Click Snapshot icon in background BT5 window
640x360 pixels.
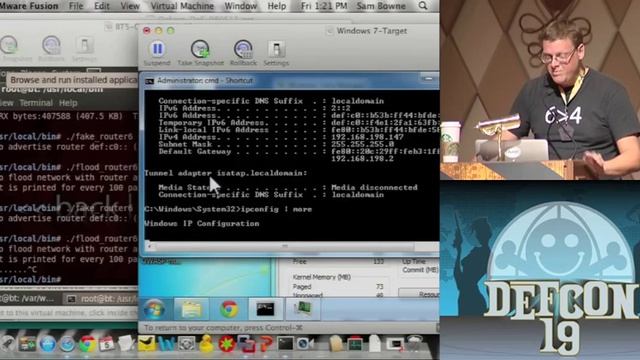tap(9, 45)
